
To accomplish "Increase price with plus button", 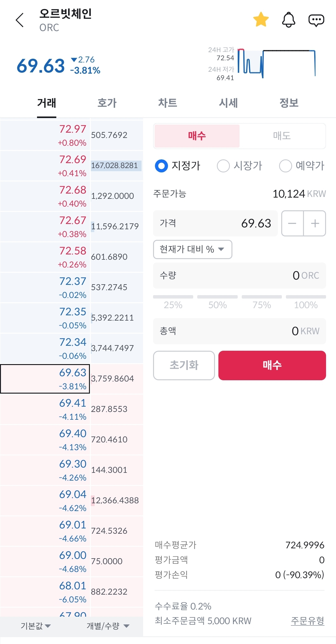I will tap(315, 223).
